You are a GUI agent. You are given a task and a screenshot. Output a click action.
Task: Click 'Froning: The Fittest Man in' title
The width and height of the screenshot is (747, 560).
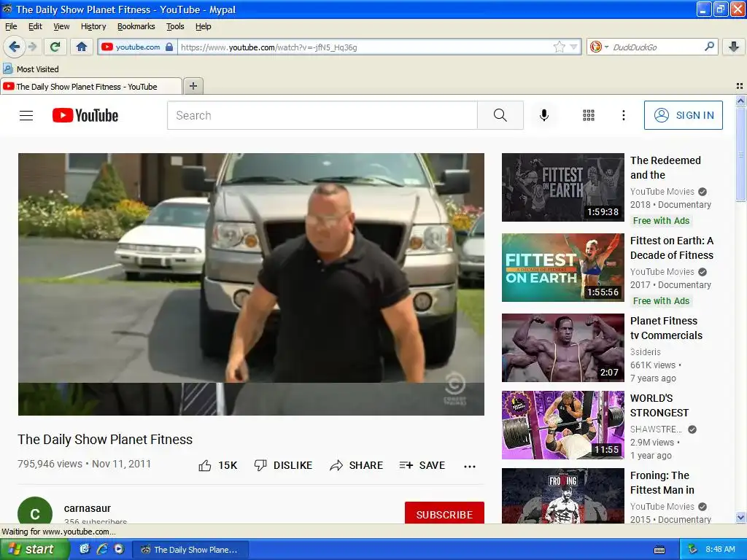662,483
